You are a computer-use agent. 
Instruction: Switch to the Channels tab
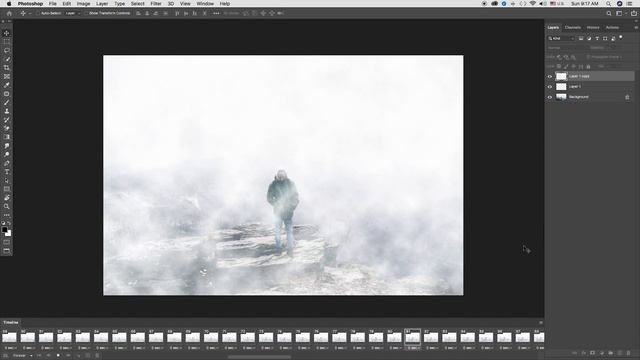(573, 27)
